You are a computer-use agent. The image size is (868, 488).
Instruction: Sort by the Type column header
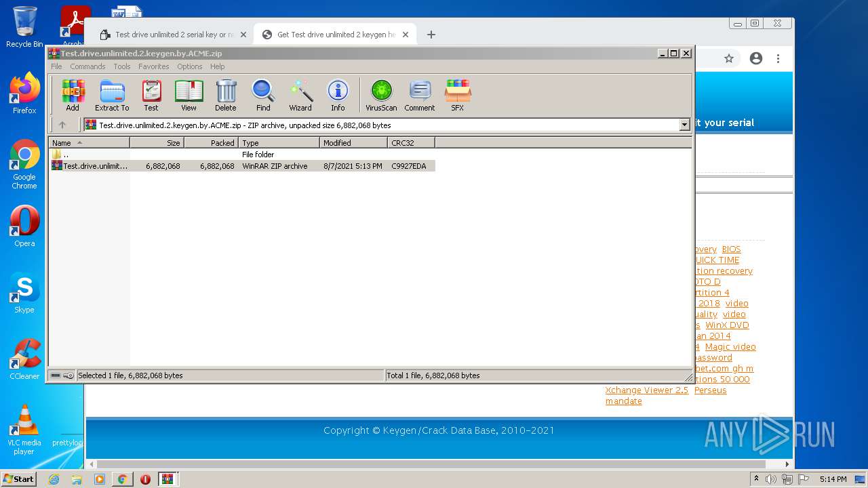point(279,143)
